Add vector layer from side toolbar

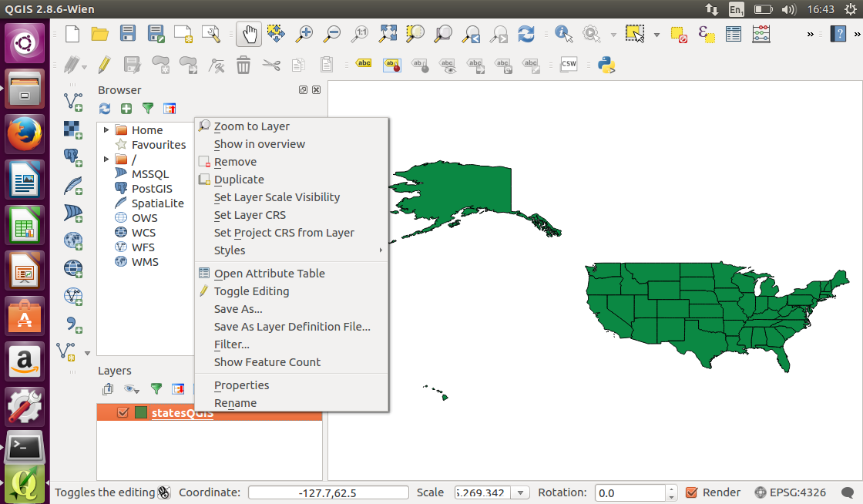point(72,102)
